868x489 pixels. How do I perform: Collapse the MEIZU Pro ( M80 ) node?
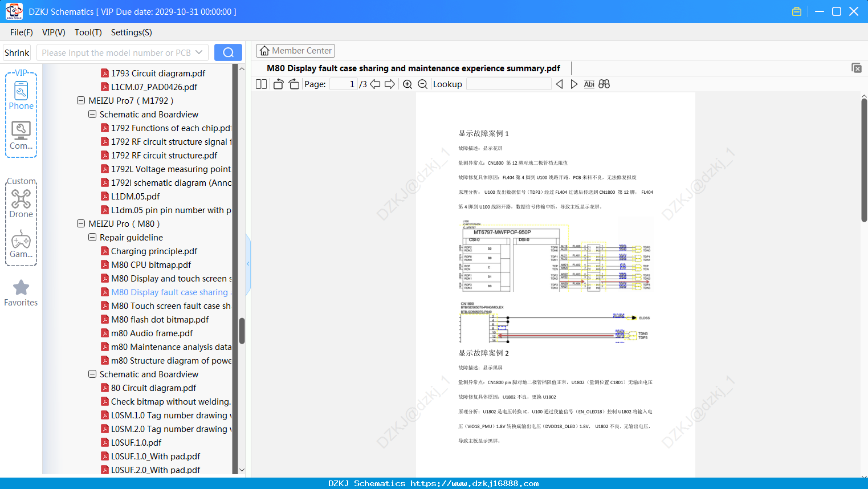[81, 224]
